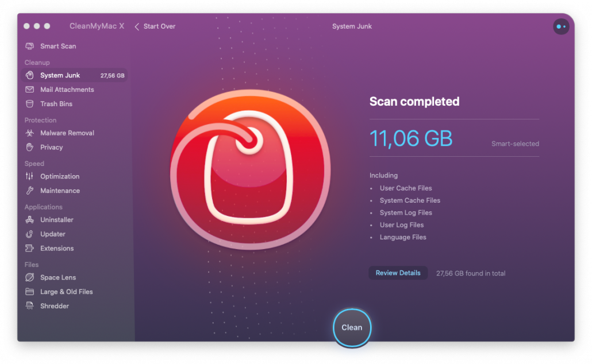Open the assistant dots button top-right
Screen dimensions: 592x364
click(x=561, y=26)
